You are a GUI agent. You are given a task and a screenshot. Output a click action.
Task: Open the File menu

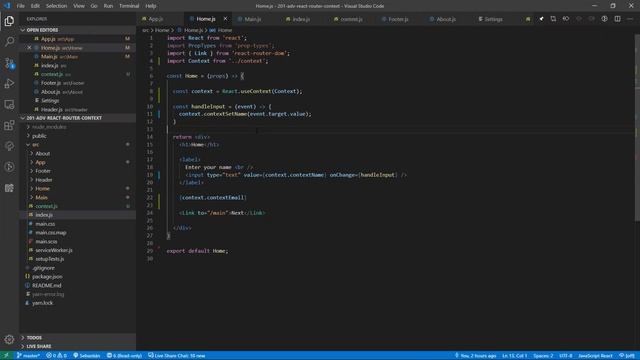tap(20, 6)
